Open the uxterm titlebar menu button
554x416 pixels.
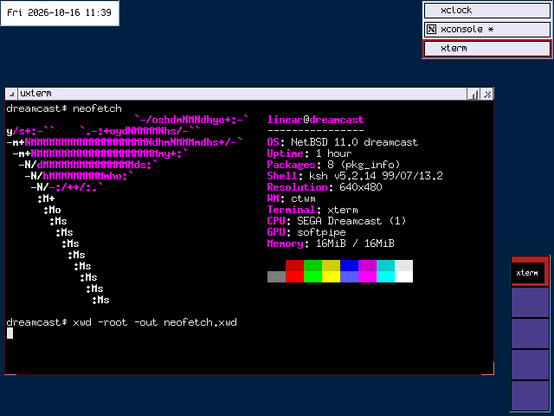pos(11,94)
